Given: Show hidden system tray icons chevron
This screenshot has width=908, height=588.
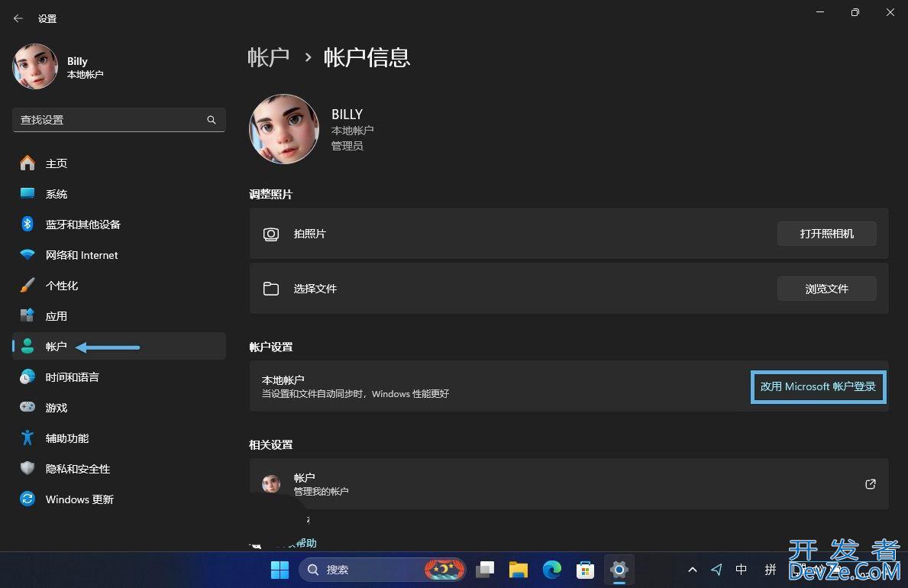Looking at the screenshot, I should click(x=693, y=570).
